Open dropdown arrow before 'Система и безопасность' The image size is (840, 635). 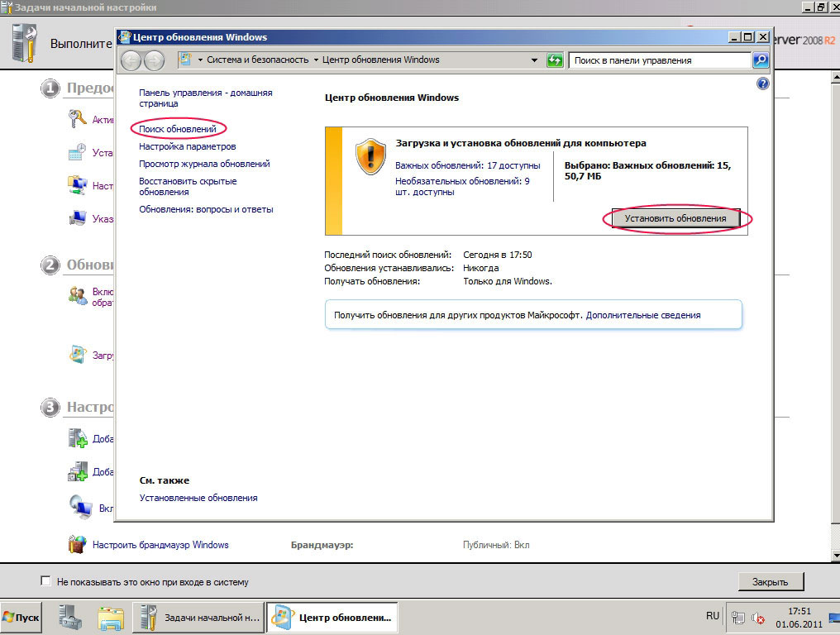200,60
